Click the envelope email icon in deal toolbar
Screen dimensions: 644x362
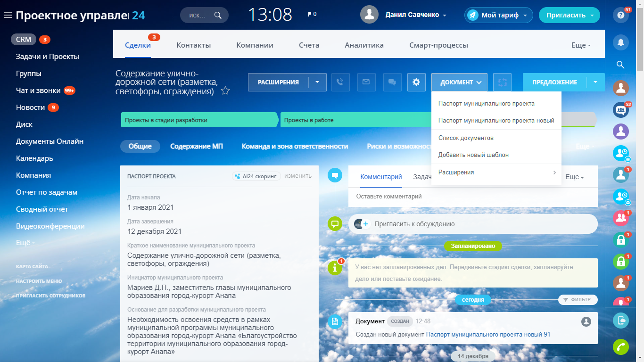[x=366, y=82]
